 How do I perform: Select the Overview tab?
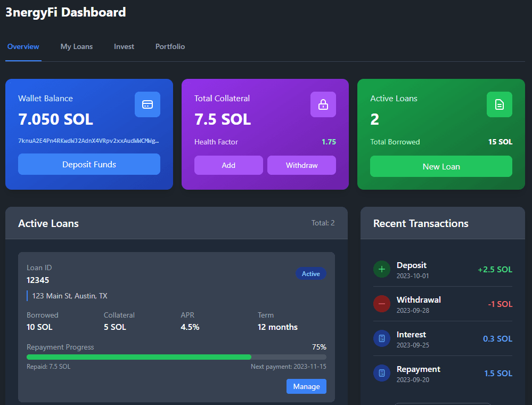pyautogui.click(x=23, y=46)
